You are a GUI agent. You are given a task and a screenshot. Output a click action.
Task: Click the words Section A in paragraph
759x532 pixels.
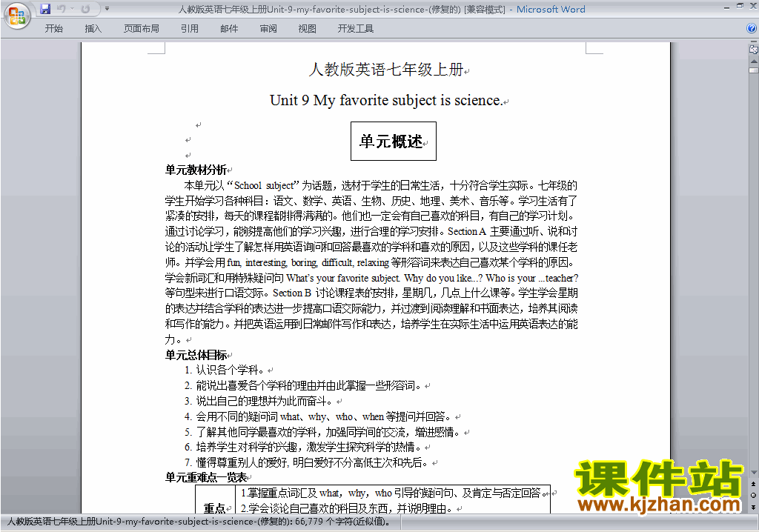coord(467,231)
